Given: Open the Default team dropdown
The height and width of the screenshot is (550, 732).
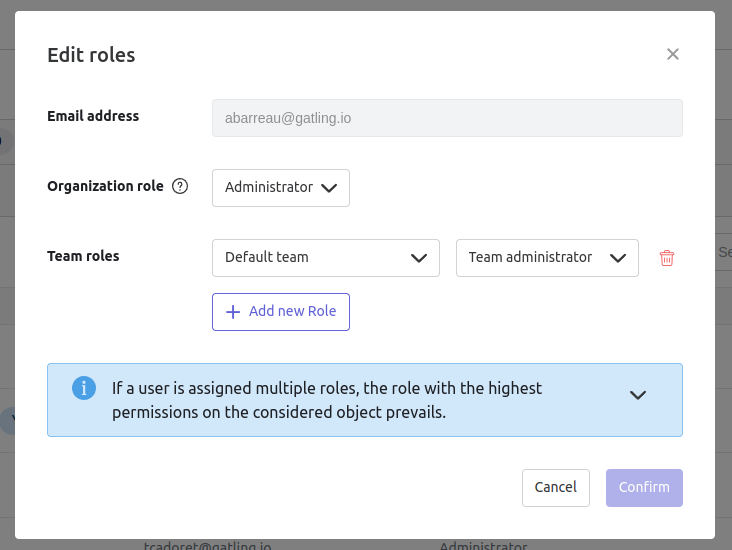Looking at the screenshot, I should (326, 258).
